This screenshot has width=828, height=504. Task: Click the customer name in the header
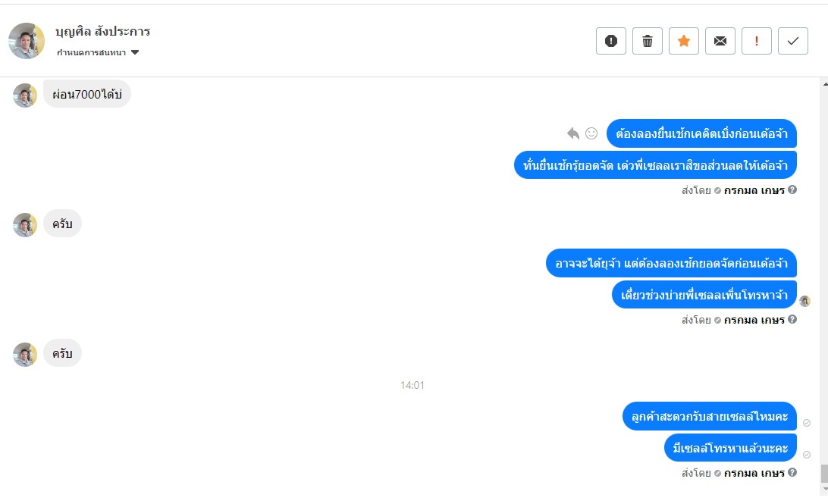(x=103, y=32)
